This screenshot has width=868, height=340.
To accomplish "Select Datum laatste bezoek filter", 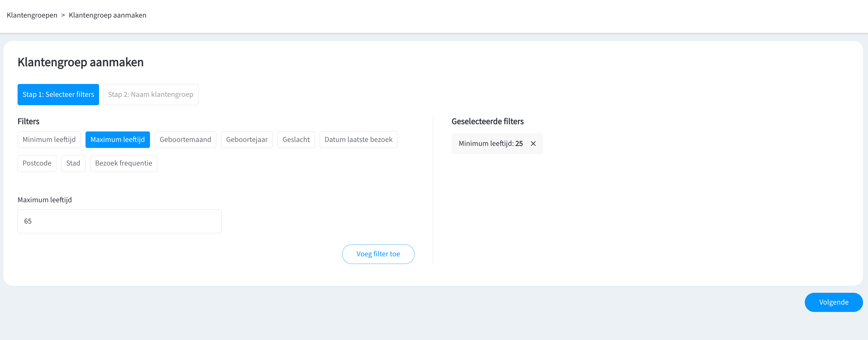I will point(358,140).
